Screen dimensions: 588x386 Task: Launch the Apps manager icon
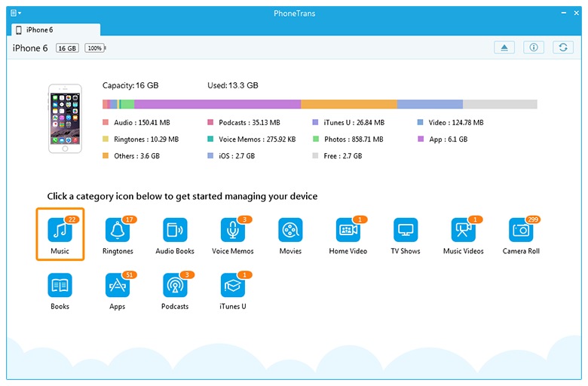click(x=118, y=286)
